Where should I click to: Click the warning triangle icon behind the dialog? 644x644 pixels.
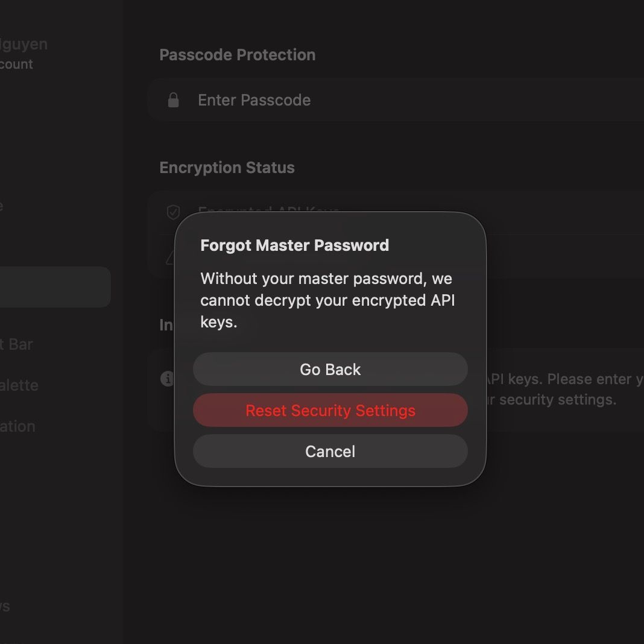point(170,257)
